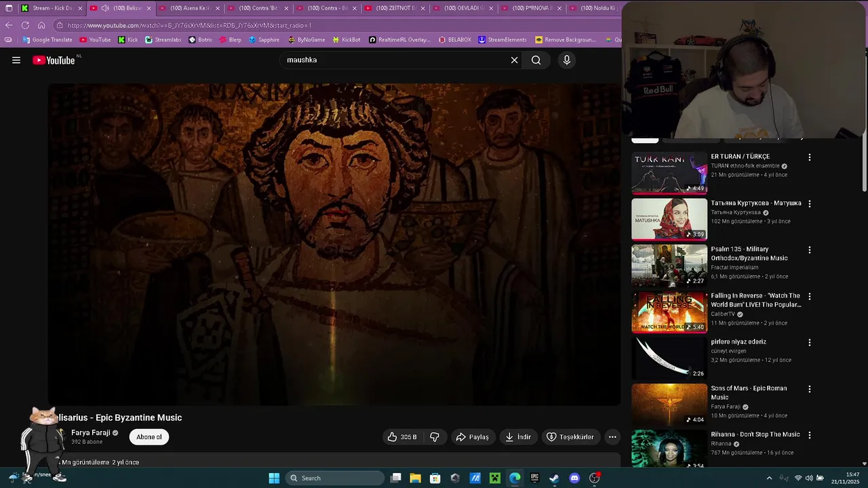868x488 pixels.
Task: Open more actions (three dots) under video
Action: click(x=612, y=437)
